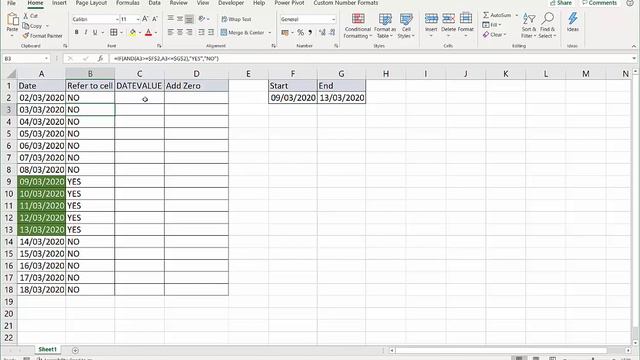Apply Accounting number format
Viewport: 640px width, 360px height.
285,32
